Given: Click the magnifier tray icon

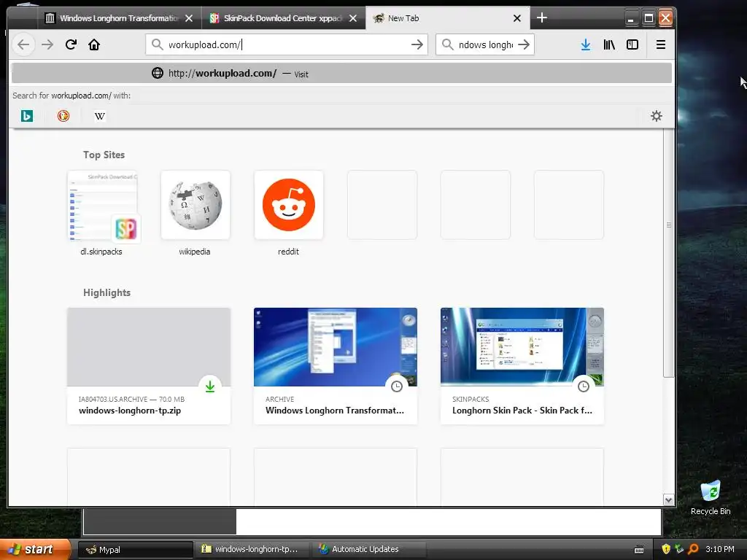Looking at the screenshot, I should click(693, 549).
